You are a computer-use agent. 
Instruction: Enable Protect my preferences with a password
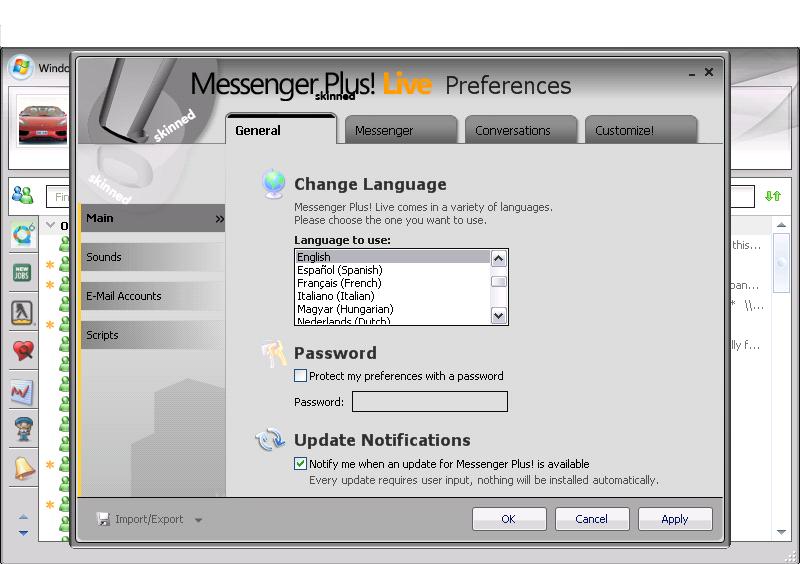[301, 376]
